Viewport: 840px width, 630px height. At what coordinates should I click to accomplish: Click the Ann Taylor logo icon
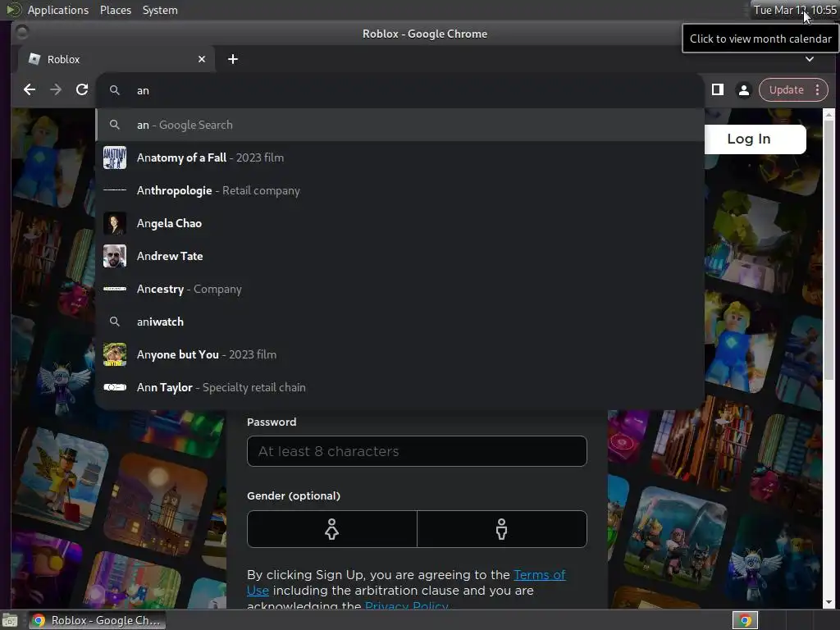(115, 387)
